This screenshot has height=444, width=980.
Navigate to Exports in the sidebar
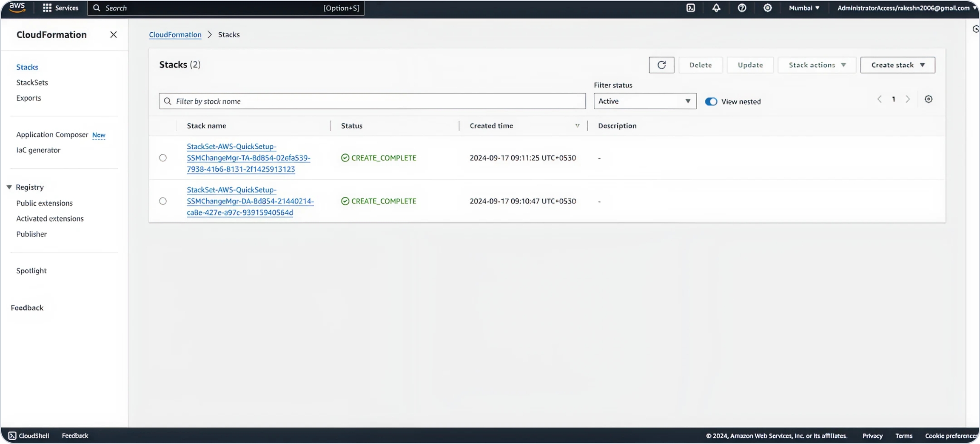click(28, 98)
